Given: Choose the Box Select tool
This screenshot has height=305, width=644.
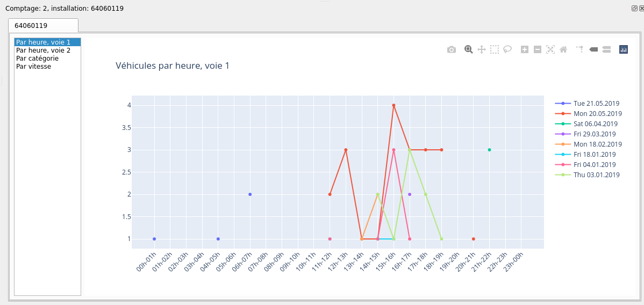Looking at the screenshot, I should 495,50.
